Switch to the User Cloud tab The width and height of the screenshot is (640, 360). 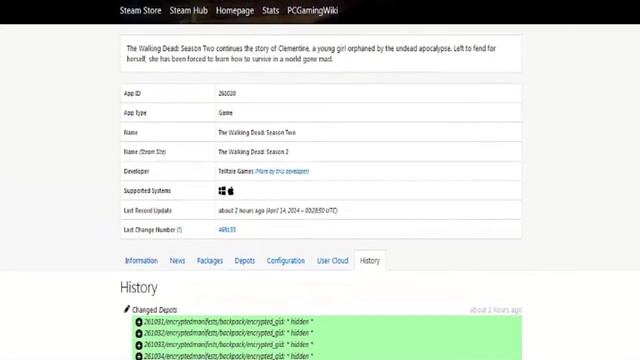coord(333,261)
